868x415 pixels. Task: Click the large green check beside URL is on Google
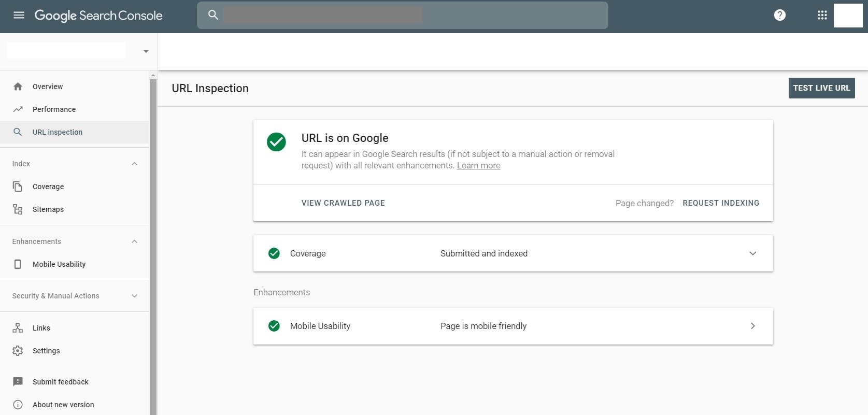point(276,142)
